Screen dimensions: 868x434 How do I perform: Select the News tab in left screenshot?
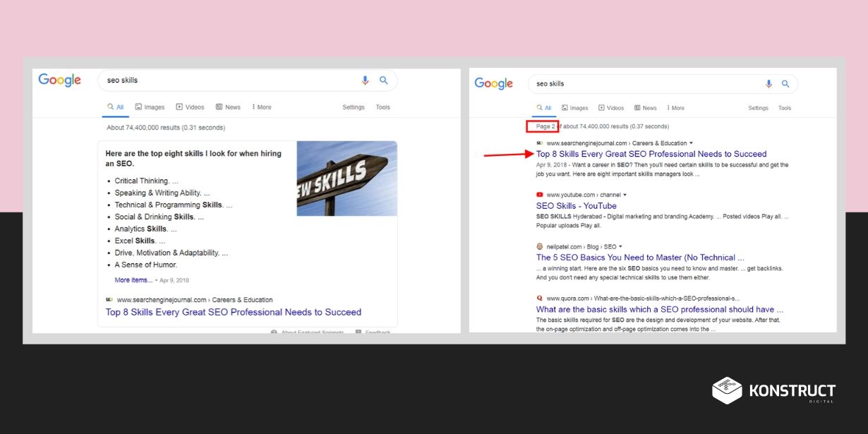(x=228, y=107)
